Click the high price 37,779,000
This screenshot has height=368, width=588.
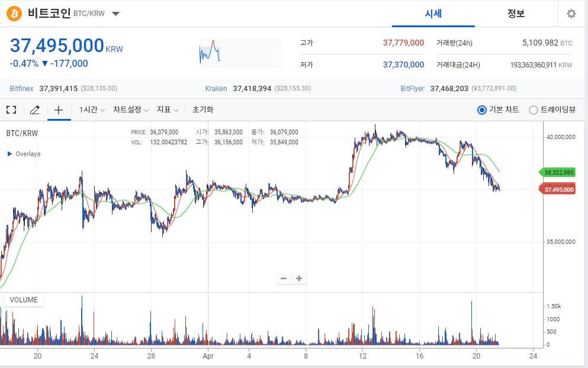click(x=403, y=43)
